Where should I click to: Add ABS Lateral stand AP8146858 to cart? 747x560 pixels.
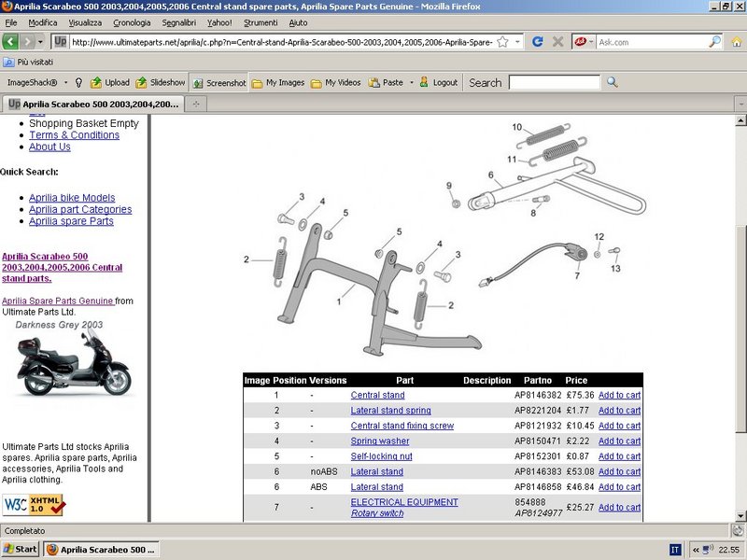point(619,486)
